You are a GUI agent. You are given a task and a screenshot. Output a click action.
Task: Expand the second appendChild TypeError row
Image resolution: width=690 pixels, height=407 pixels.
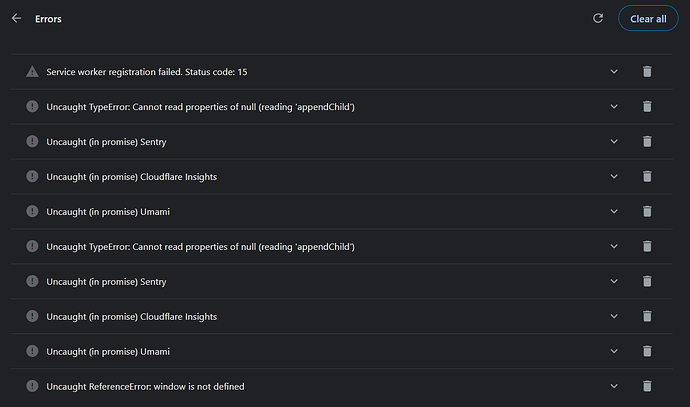[x=614, y=246]
